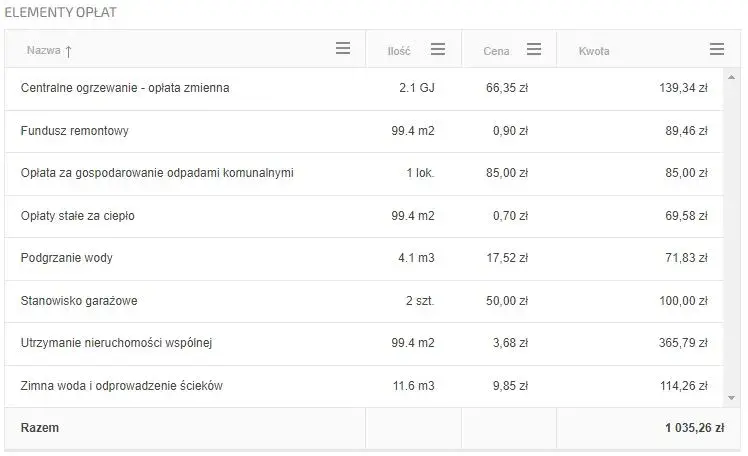Sort table by Kwota column header
This screenshot has height=456, width=748.
click(594, 51)
